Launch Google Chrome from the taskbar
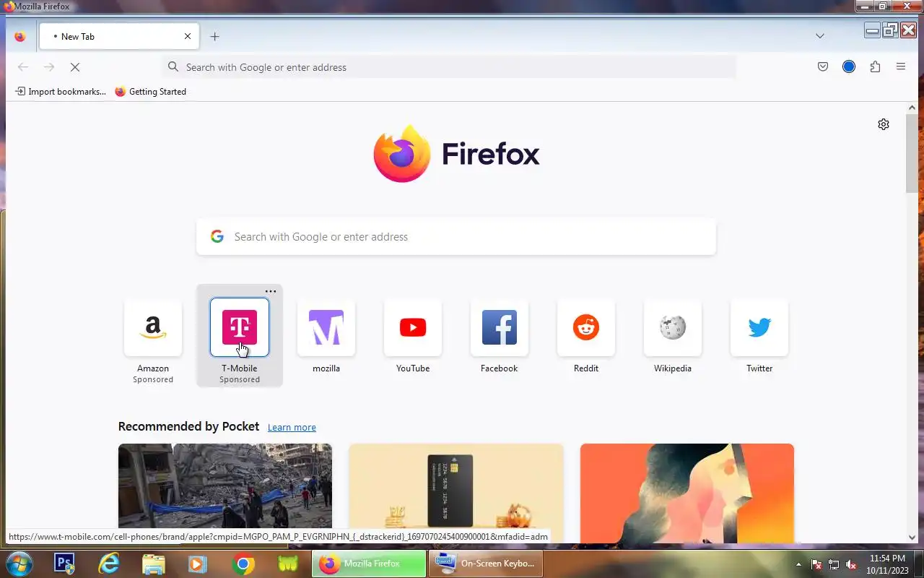This screenshot has height=578, width=924. coord(243,564)
